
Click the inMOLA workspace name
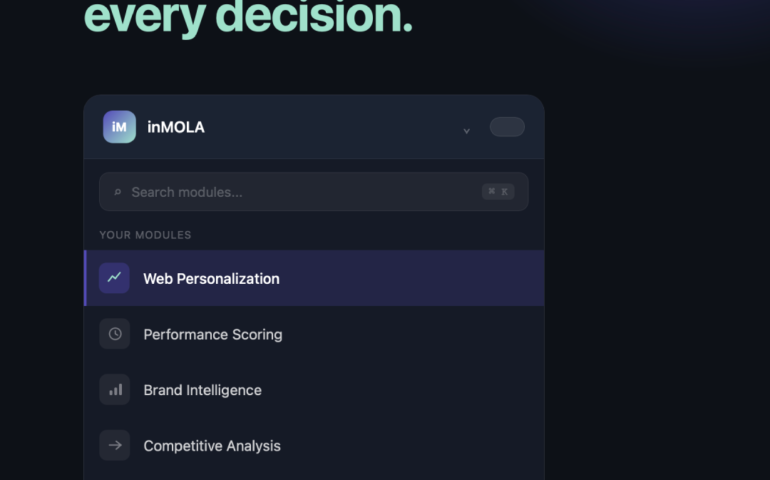coord(176,128)
